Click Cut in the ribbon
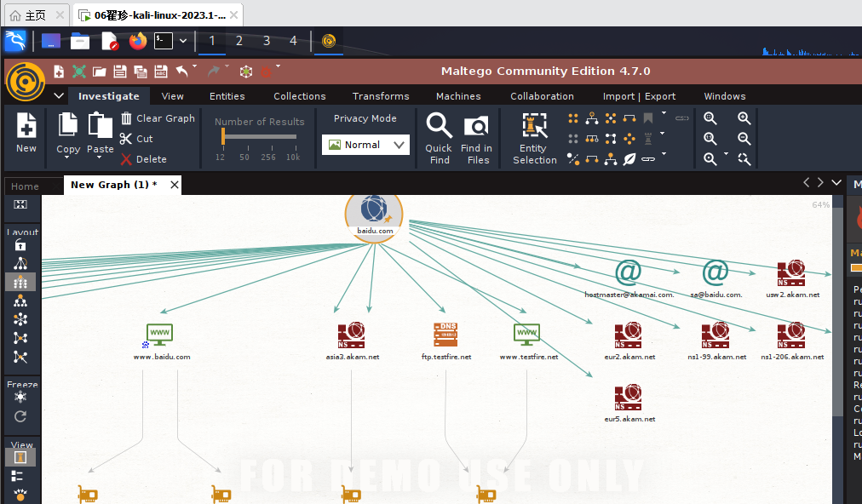Viewport: 862px width, 504px height. click(136, 139)
